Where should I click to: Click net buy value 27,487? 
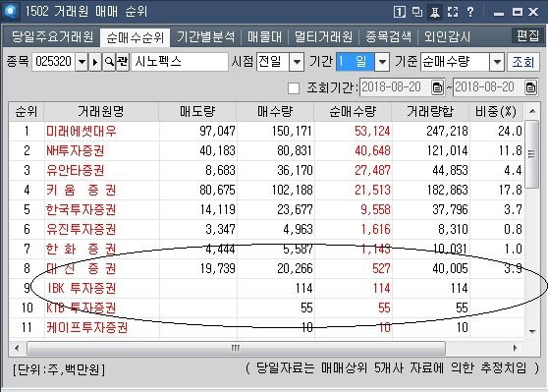point(372,170)
